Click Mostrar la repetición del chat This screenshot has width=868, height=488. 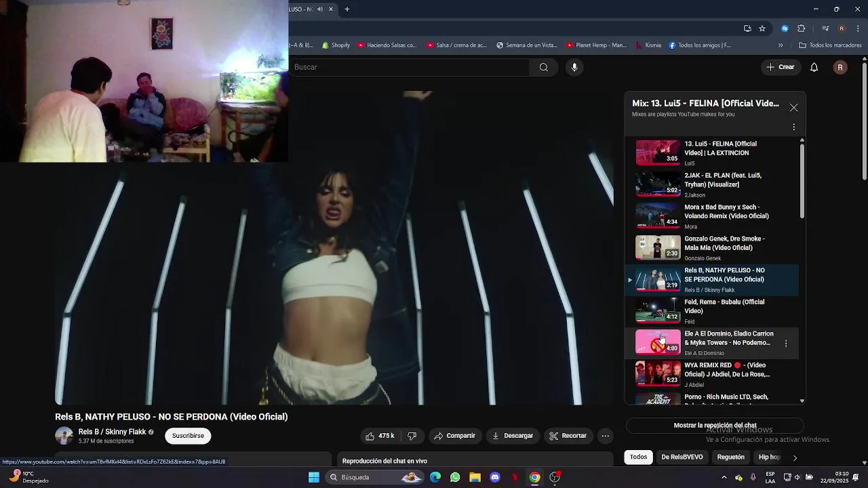tap(715, 426)
